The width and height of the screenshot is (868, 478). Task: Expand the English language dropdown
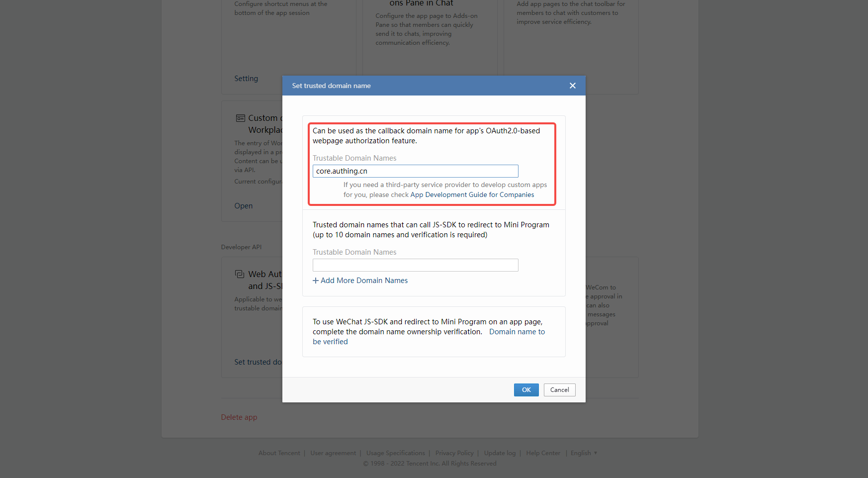point(584,453)
